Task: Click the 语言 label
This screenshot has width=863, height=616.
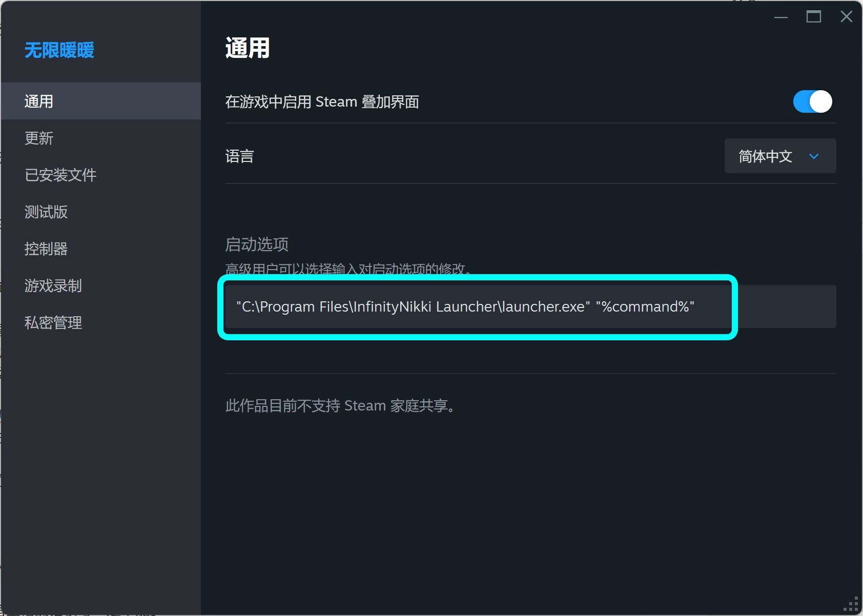Action: (x=240, y=156)
